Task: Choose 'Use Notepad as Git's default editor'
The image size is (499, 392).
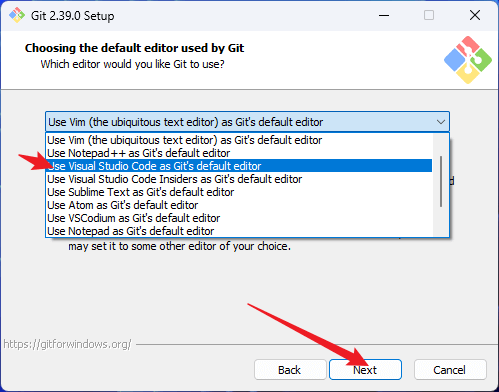Action: point(239,231)
